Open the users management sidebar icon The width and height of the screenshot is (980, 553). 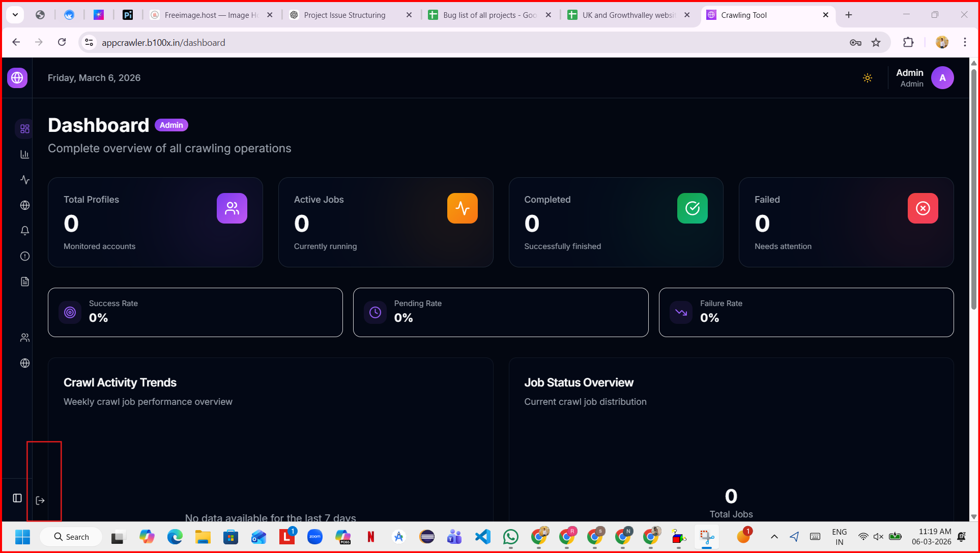pos(24,338)
